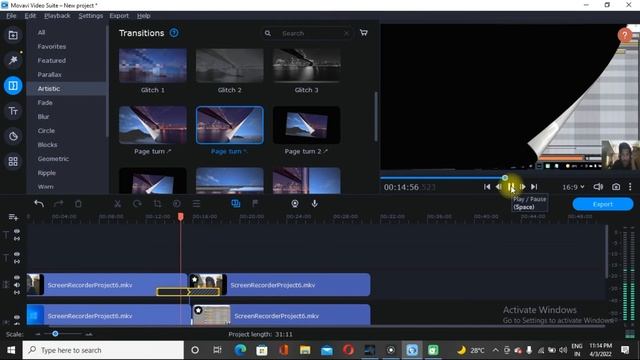Image resolution: width=640 pixels, height=360 pixels.
Task: Toggle link icon on top title track
Action: pos(17,238)
